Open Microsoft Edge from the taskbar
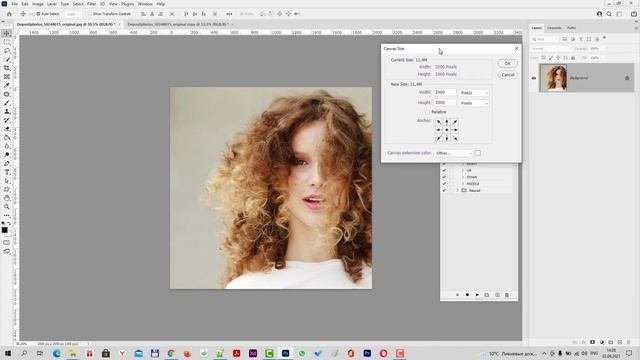Viewport: 640px width, 360px height. tap(57, 353)
